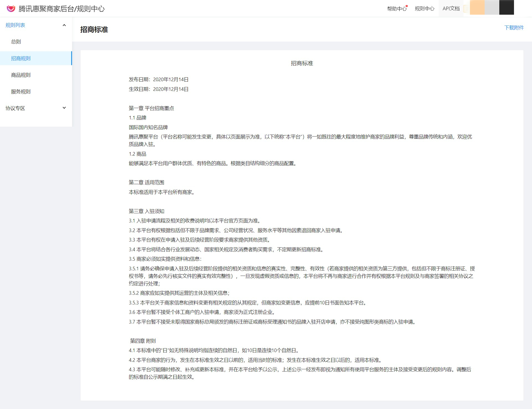The image size is (532, 409).
Task: Click the 招商标准 page heading
Action: coord(94,29)
